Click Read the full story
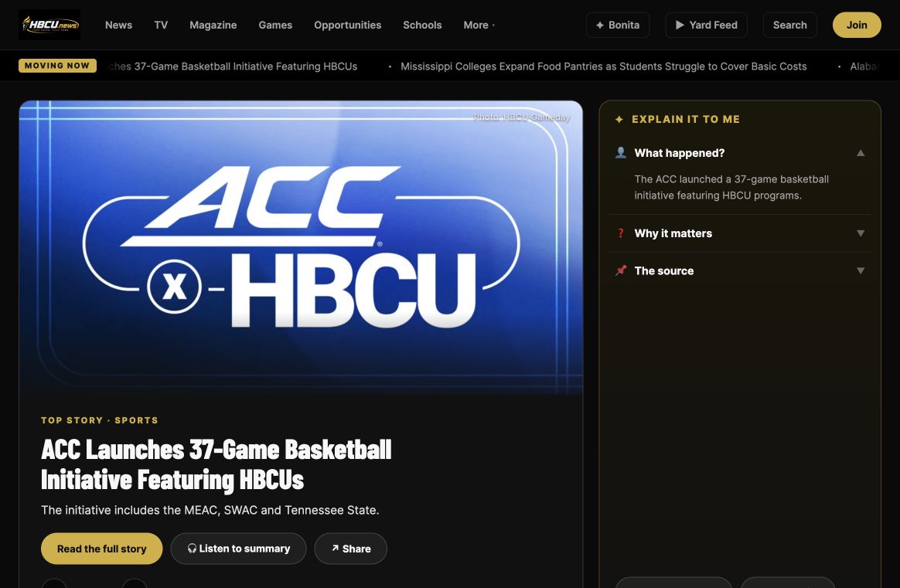Screen dimensions: 900x588 101,549
